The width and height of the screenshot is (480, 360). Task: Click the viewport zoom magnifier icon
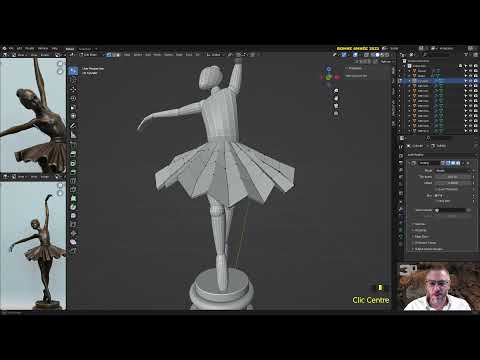(x=336, y=90)
